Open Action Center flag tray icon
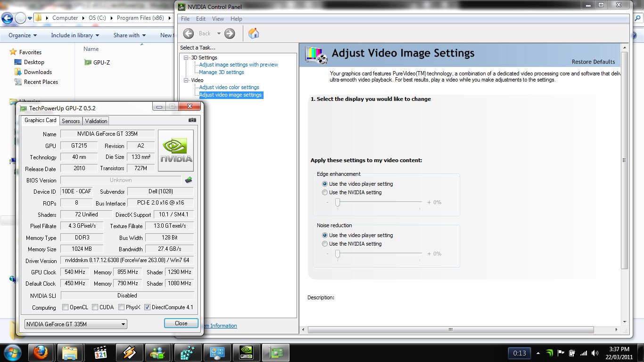This screenshot has height=362, width=644. pyautogui.click(x=561, y=353)
